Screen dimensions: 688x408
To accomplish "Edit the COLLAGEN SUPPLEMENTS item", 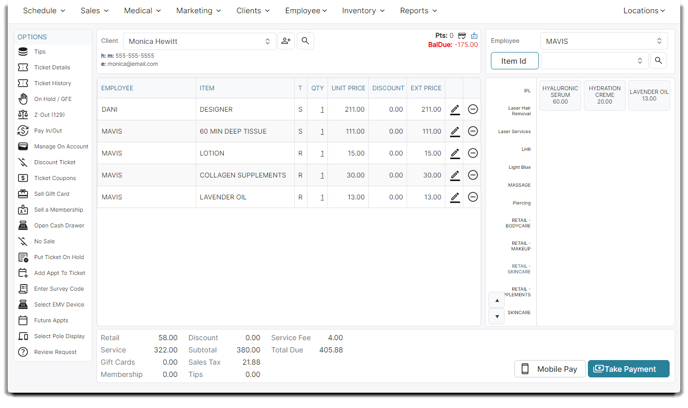I will pyautogui.click(x=455, y=175).
